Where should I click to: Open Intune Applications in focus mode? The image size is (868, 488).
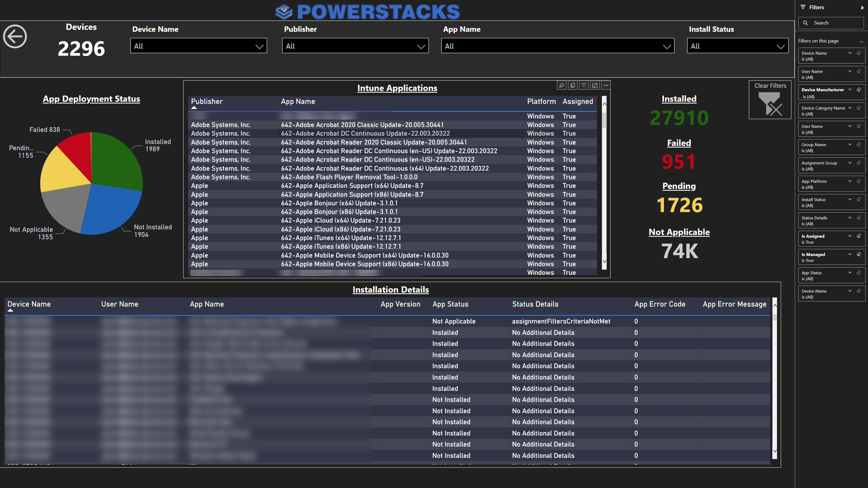click(595, 85)
